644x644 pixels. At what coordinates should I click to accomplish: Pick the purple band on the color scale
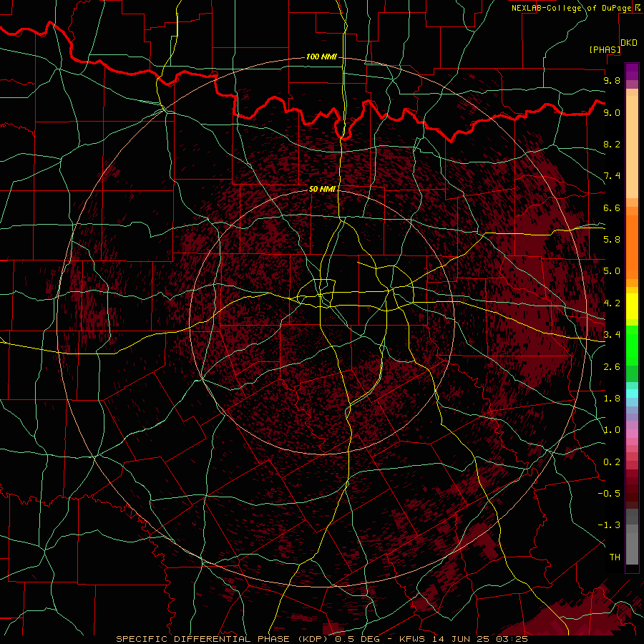coord(632,72)
